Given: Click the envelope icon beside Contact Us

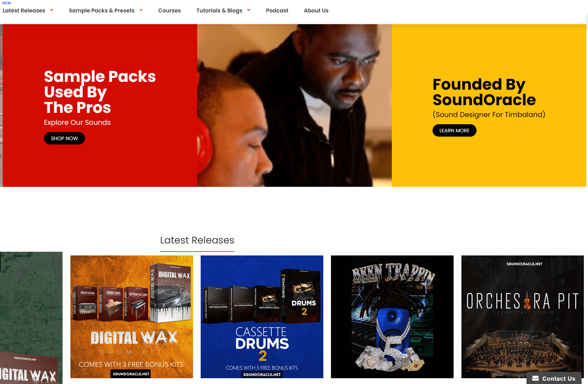Looking at the screenshot, I should pyautogui.click(x=535, y=378).
